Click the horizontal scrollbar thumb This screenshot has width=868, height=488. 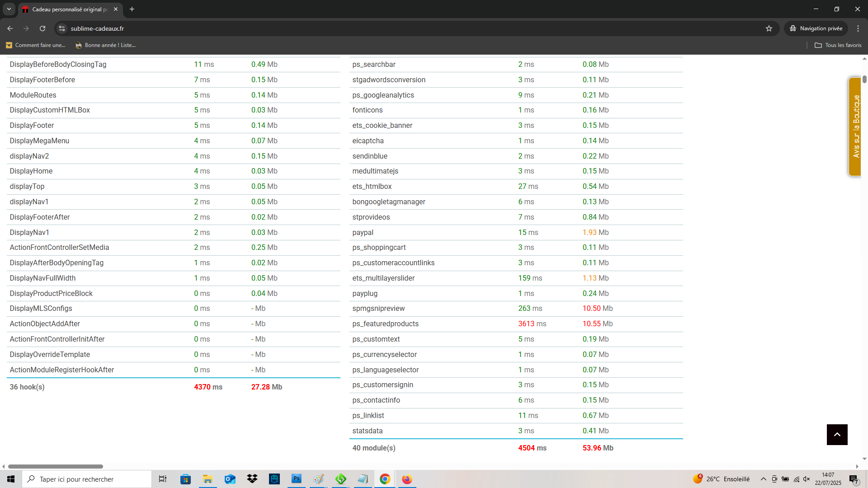56,466
